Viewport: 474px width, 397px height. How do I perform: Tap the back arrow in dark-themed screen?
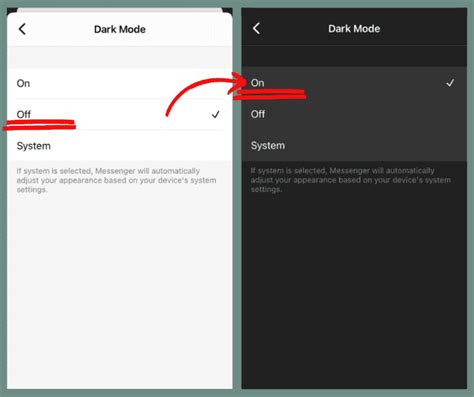256,28
